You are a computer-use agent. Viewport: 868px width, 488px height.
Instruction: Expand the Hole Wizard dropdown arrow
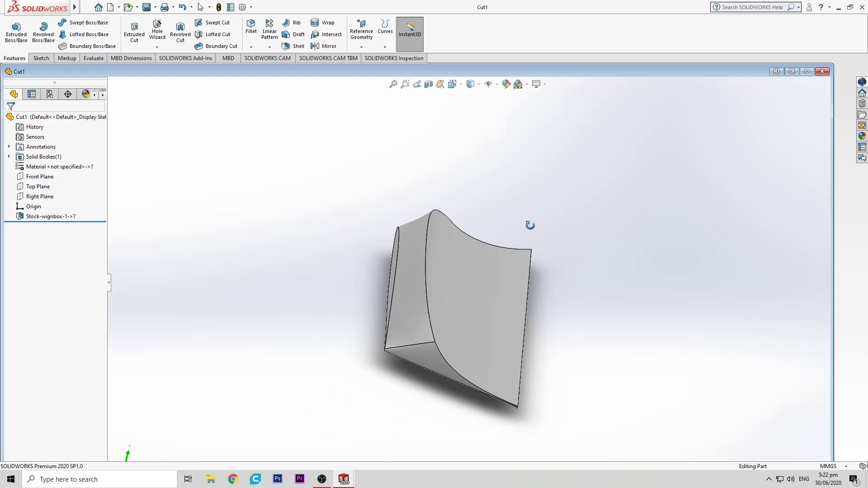tap(157, 47)
